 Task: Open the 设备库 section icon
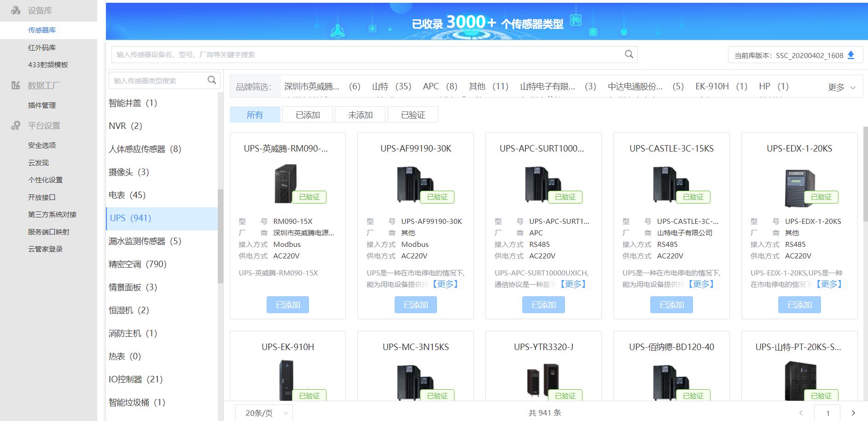[16, 10]
